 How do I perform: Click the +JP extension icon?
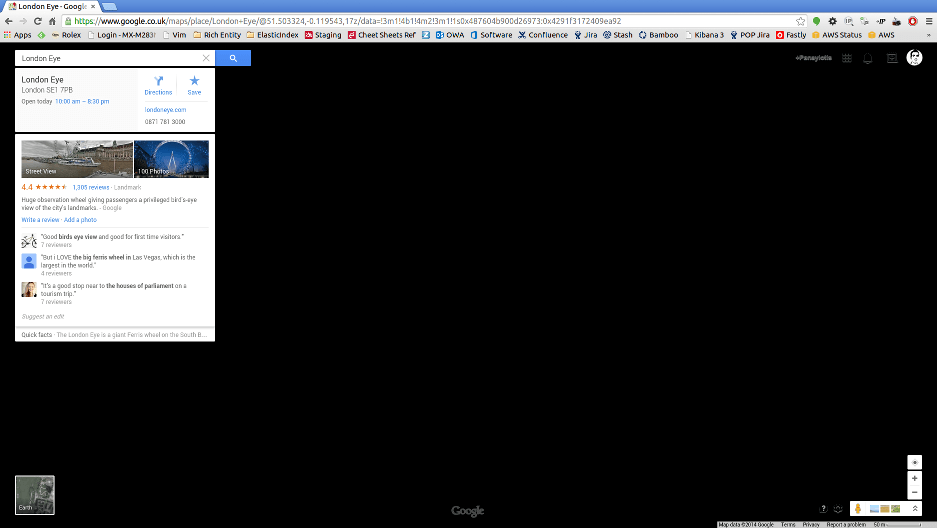(880, 21)
